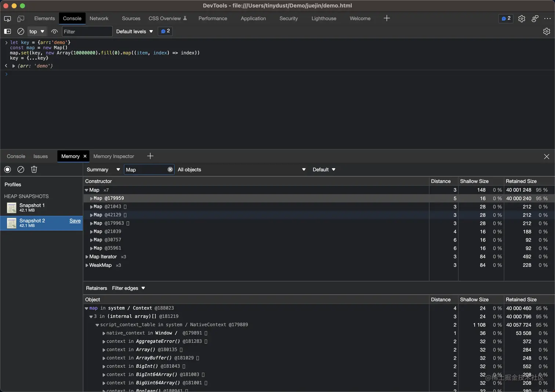Open the Console tab in the drawer

16,156
